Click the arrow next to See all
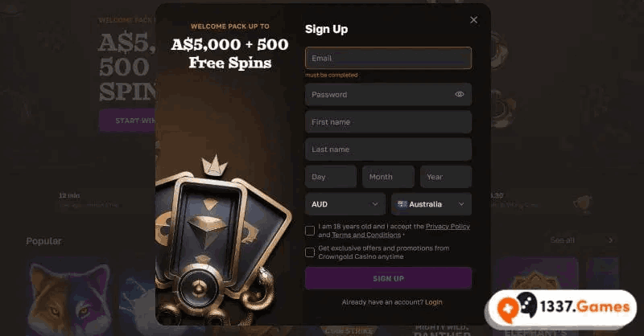 tap(611, 240)
